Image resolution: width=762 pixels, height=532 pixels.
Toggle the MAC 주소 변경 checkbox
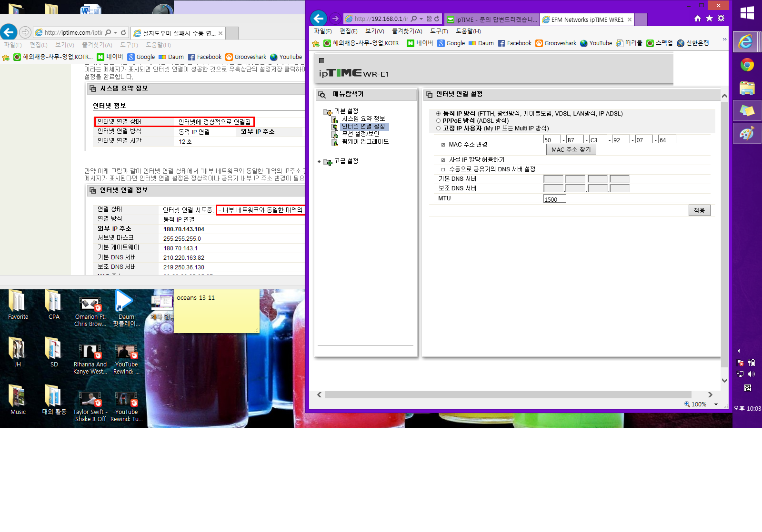443,145
